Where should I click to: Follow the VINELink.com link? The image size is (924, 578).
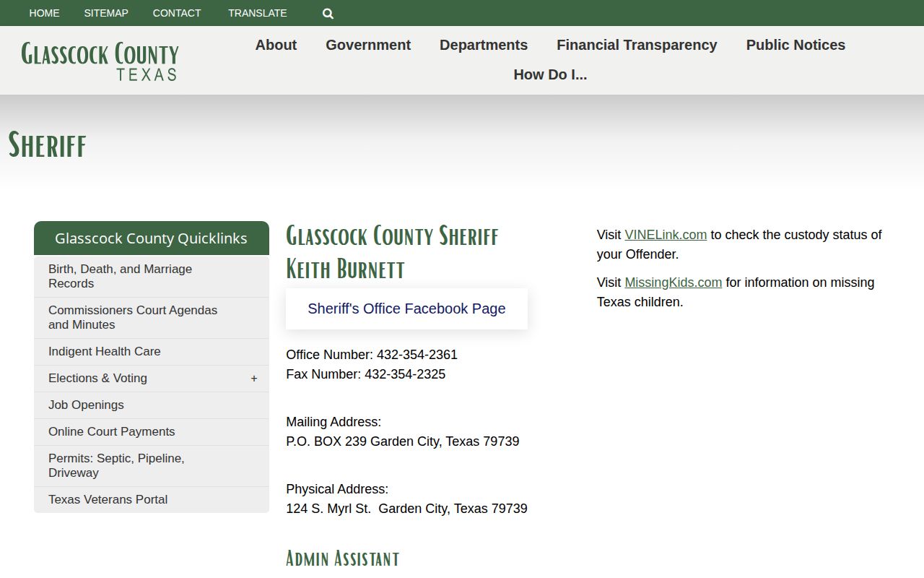[x=666, y=235]
